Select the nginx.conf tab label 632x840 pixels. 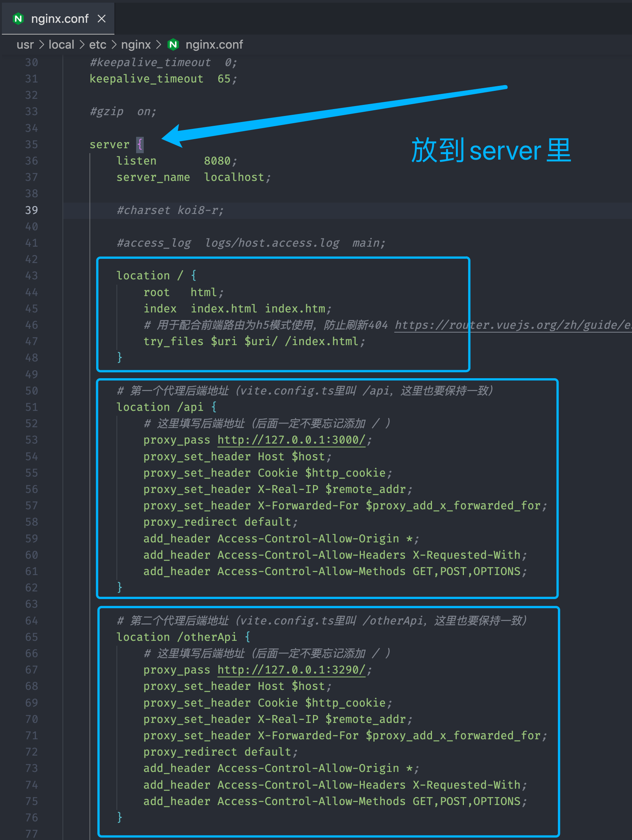(60, 19)
